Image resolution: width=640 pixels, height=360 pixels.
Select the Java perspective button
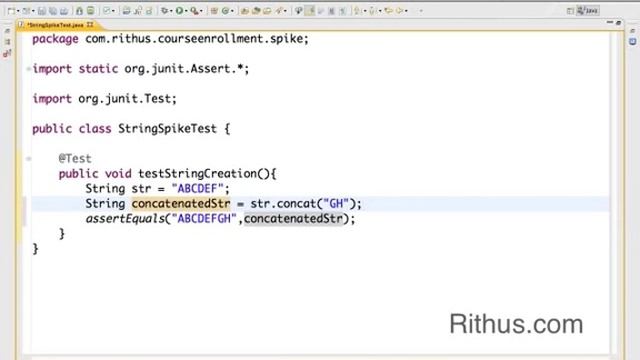587,11
